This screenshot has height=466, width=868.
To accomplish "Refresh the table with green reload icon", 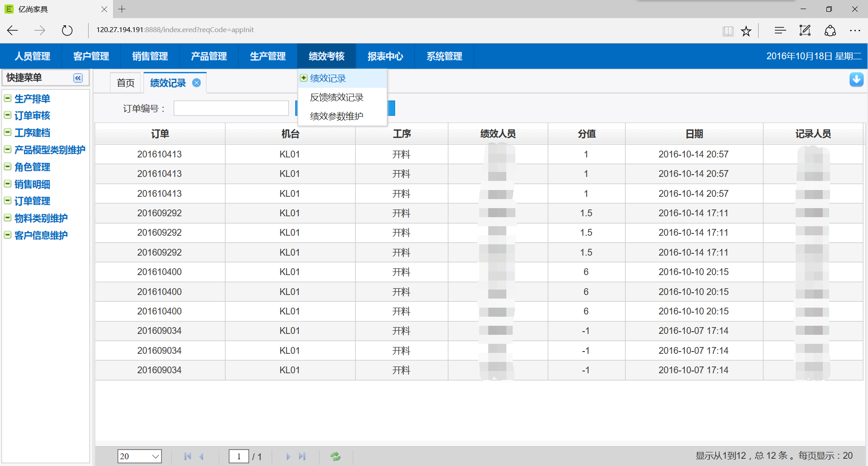I will click(335, 456).
